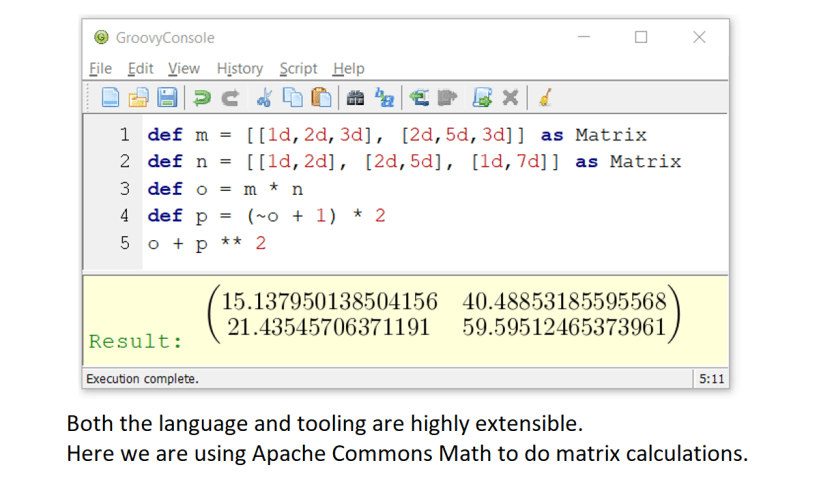Click the History Previous icon
819x491 pixels.
tap(419, 98)
